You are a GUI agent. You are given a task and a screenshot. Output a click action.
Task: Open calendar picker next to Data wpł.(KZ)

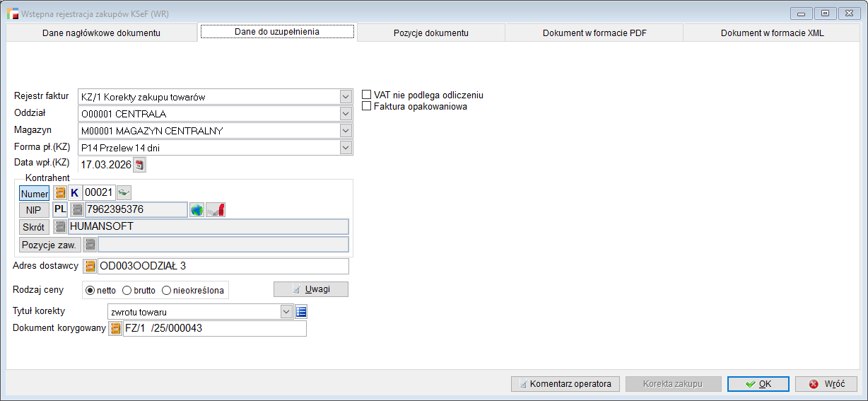point(139,165)
